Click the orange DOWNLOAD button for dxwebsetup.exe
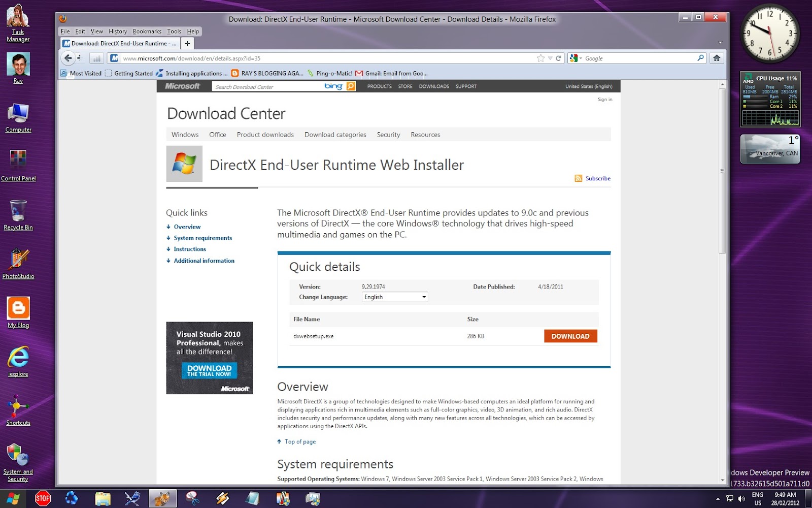The height and width of the screenshot is (508, 812). point(570,336)
